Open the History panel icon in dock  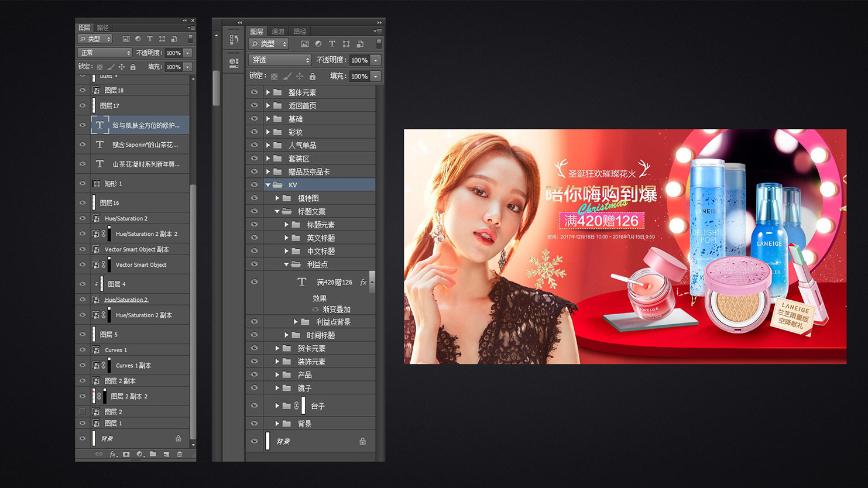234,40
